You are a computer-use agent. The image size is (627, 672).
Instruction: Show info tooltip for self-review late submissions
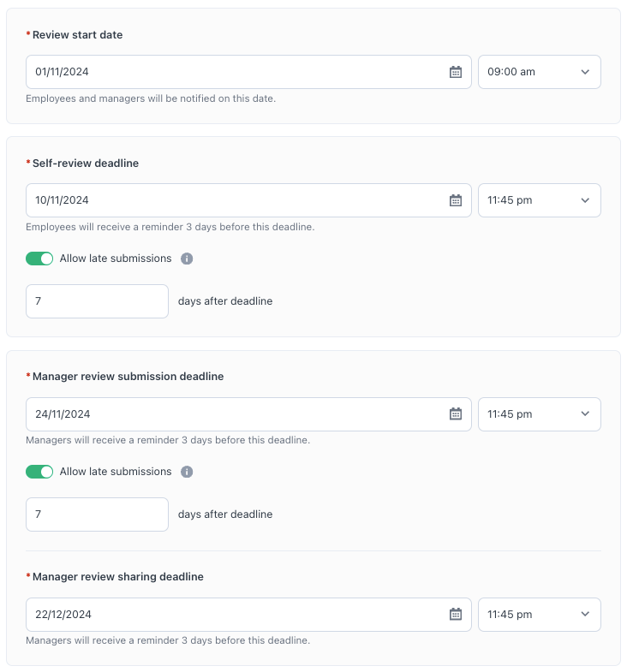[187, 259]
